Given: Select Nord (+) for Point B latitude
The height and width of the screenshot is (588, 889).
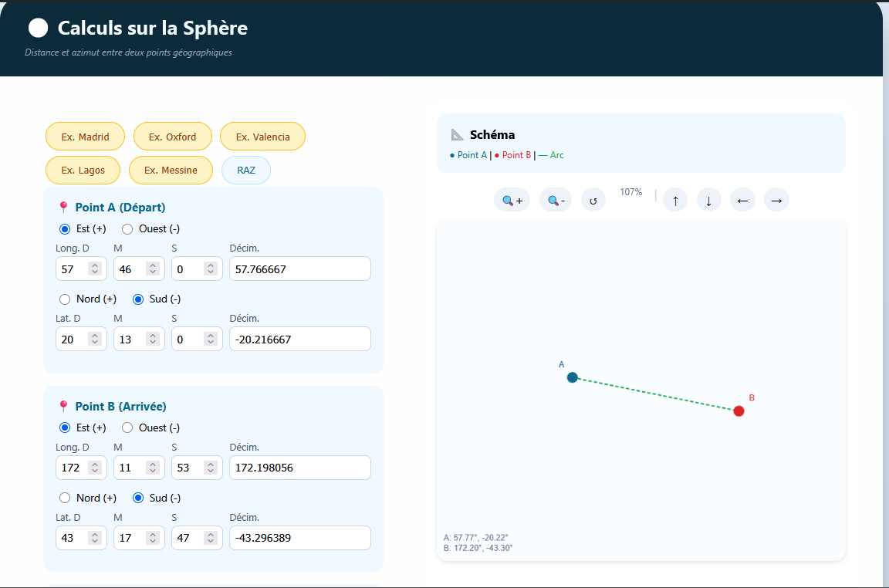Looking at the screenshot, I should click(66, 498).
